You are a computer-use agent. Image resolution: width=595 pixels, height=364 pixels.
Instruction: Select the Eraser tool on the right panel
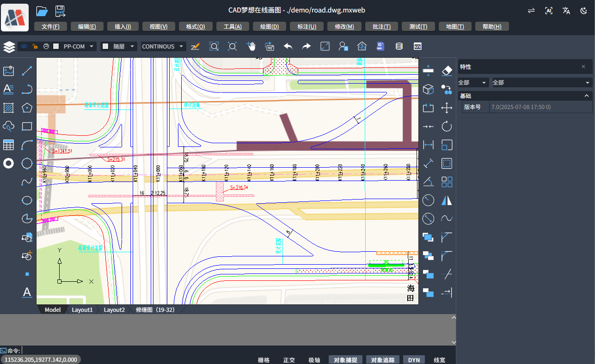click(447, 70)
